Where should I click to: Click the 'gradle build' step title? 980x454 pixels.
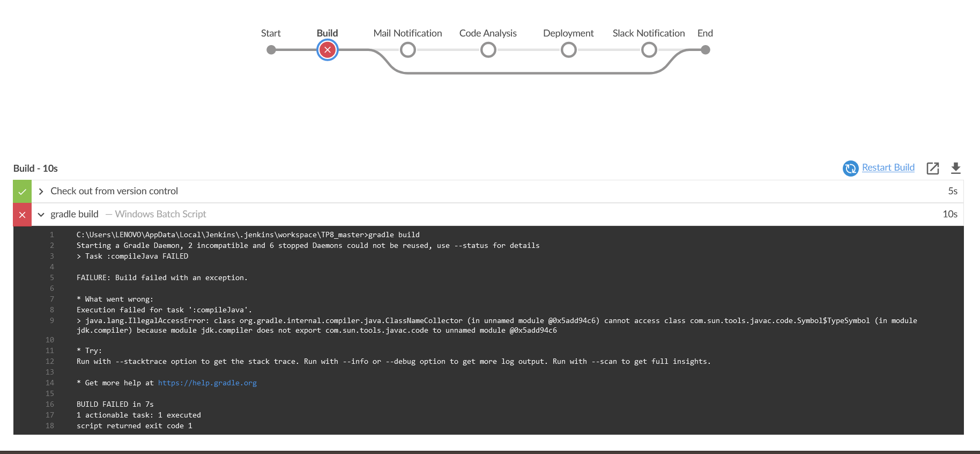click(75, 214)
